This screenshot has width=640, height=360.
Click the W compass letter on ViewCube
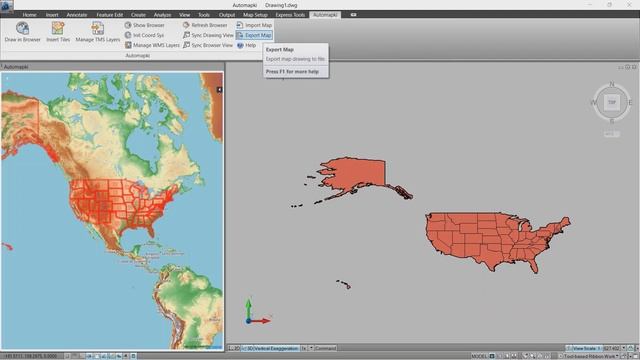tap(593, 102)
